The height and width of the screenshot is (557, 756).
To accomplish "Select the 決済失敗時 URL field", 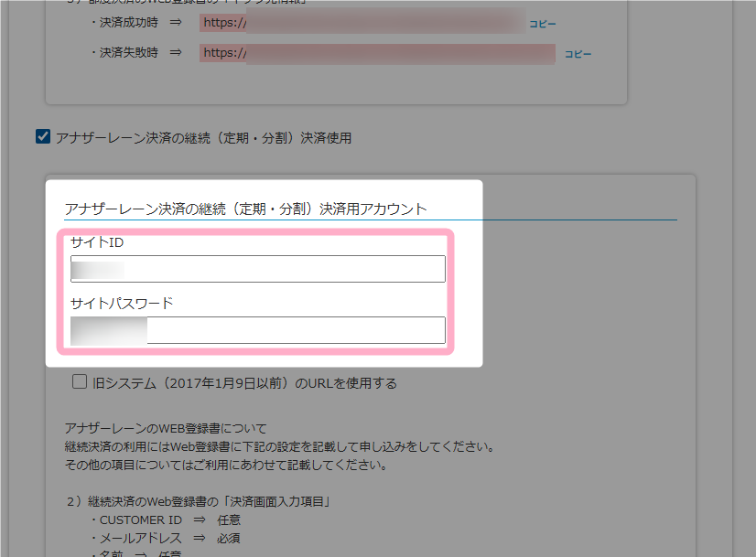I will (376, 54).
